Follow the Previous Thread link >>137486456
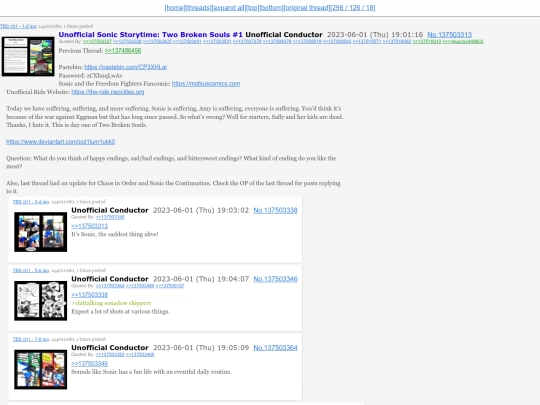Screen dimensions: 540x405 (x=123, y=51)
